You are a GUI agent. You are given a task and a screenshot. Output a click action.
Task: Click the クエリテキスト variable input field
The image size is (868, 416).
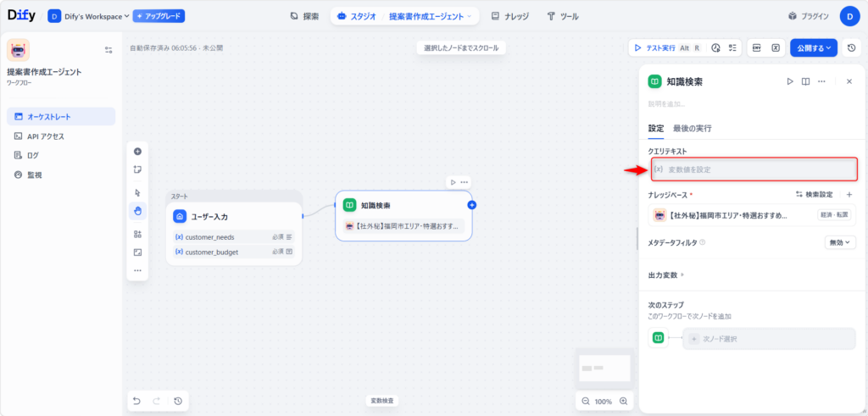754,169
